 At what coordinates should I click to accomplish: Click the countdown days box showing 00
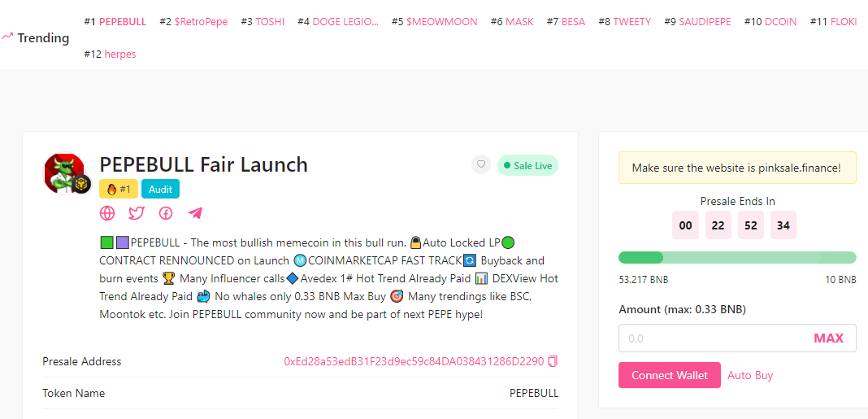click(685, 225)
